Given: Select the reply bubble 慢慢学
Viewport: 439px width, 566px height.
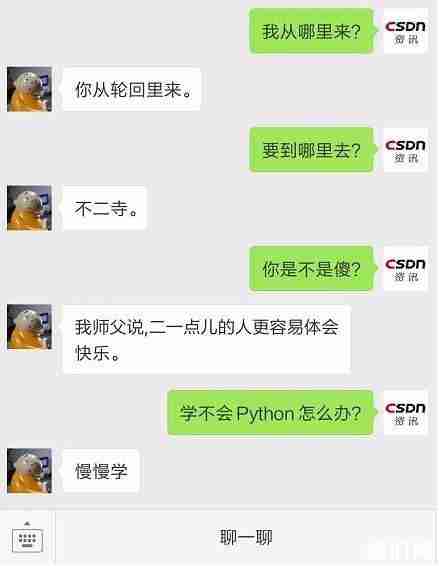Looking at the screenshot, I should (100, 471).
